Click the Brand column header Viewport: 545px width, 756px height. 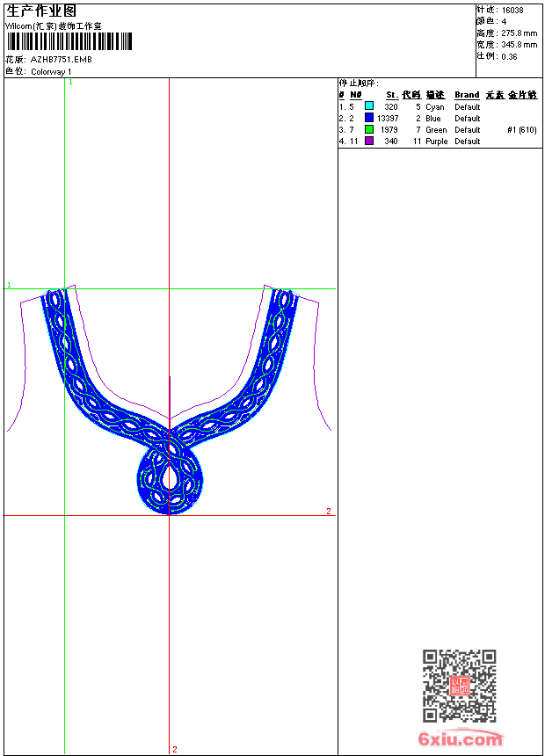click(467, 95)
